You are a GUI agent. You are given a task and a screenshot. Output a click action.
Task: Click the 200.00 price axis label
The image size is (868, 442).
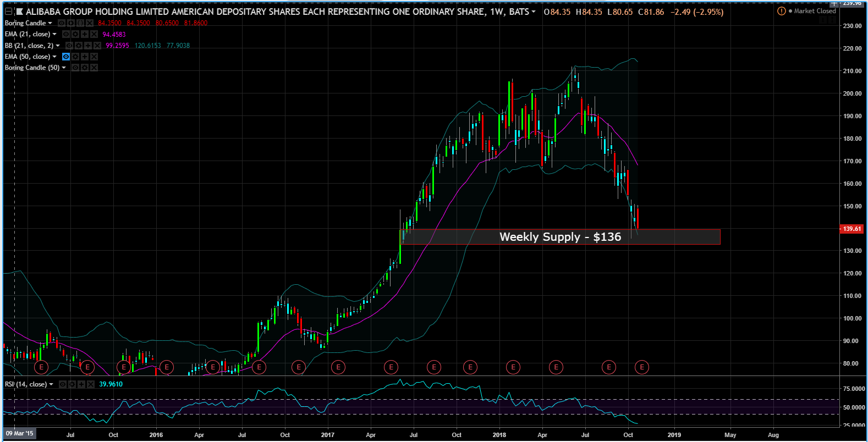pyautogui.click(x=852, y=93)
